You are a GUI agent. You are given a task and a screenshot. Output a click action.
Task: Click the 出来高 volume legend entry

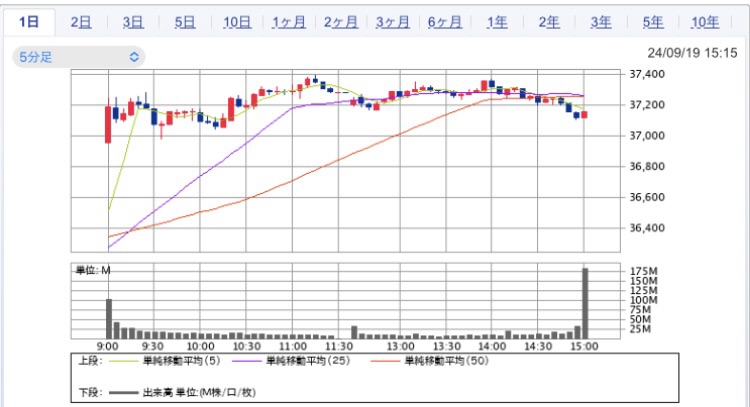click(199, 393)
